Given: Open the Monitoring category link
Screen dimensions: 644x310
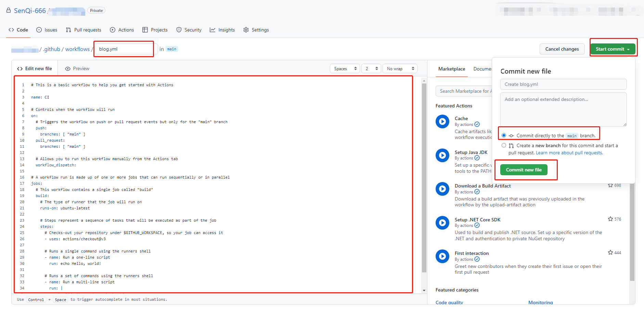Looking at the screenshot, I should 541,302.
